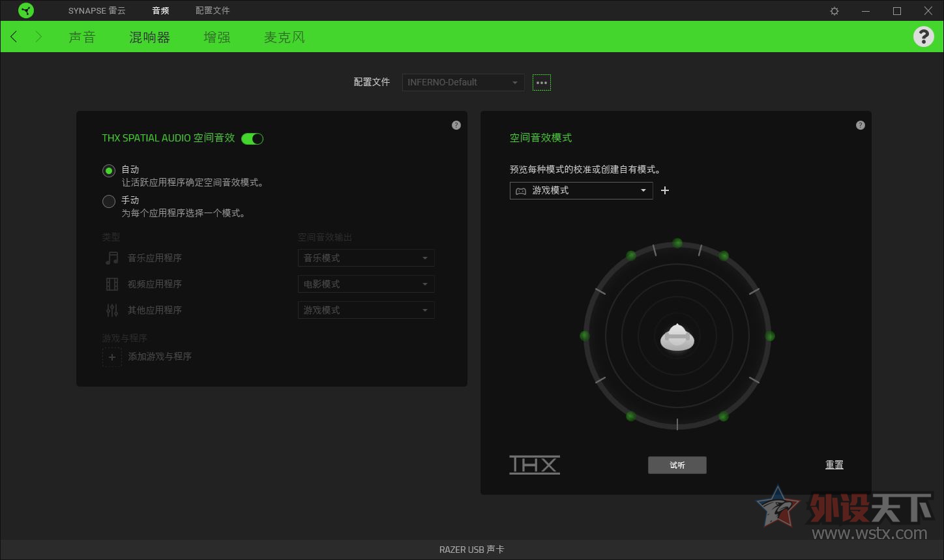Click the 音乐应用程序 label
Viewport: 944px width, 560px height.
pyautogui.click(x=155, y=258)
